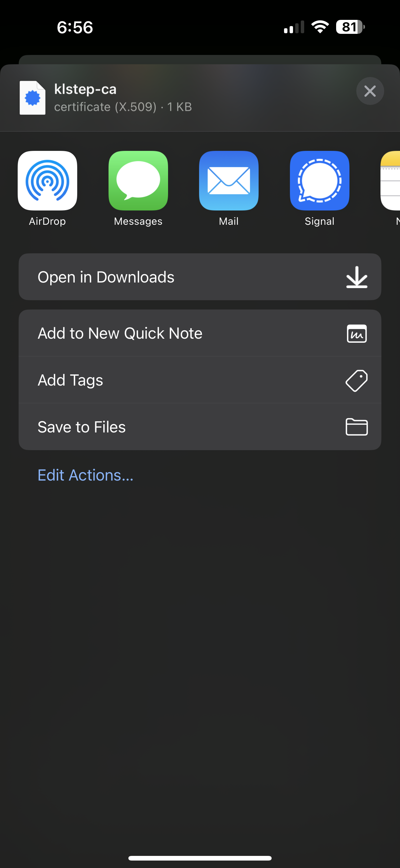
Task: Tap the AirDrop label text
Action: (x=47, y=221)
